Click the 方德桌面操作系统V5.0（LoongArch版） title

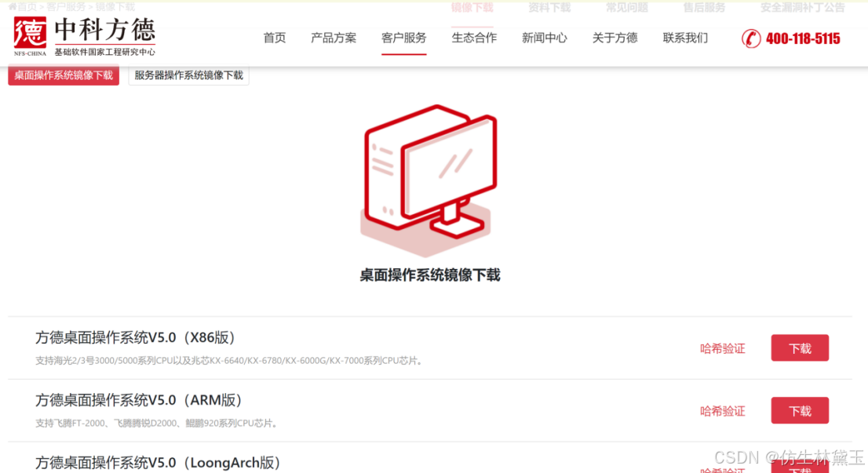pyautogui.click(x=159, y=463)
